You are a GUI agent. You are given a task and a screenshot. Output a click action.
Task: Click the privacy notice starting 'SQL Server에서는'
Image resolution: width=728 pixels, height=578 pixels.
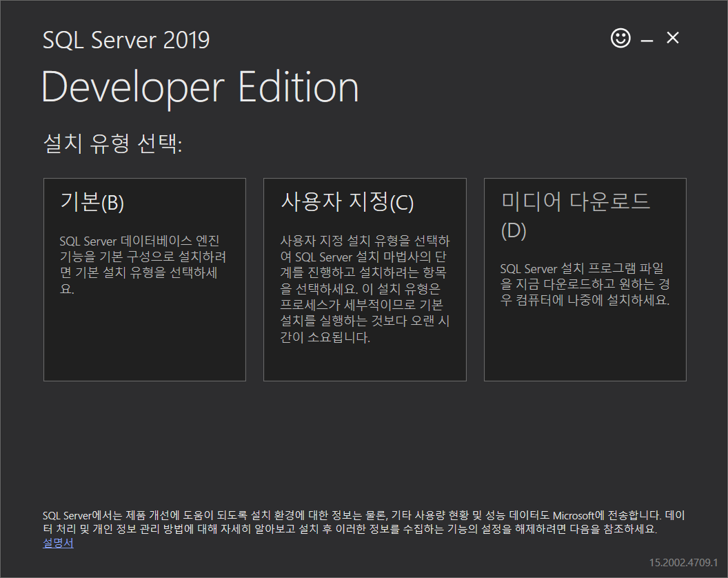click(363, 521)
